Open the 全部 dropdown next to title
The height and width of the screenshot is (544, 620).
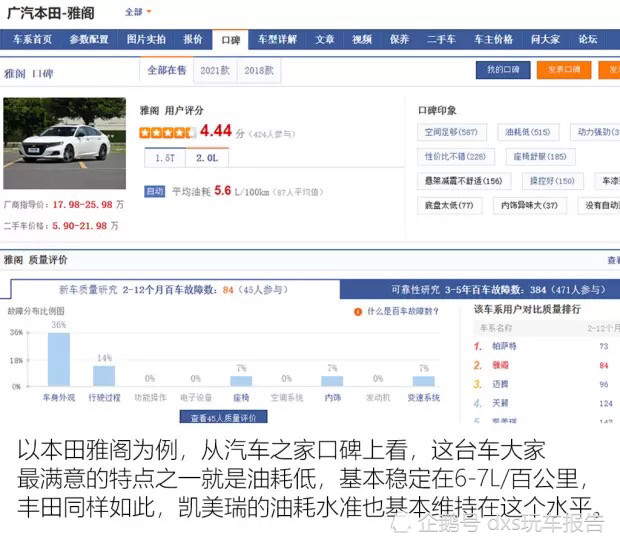pos(138,12)
